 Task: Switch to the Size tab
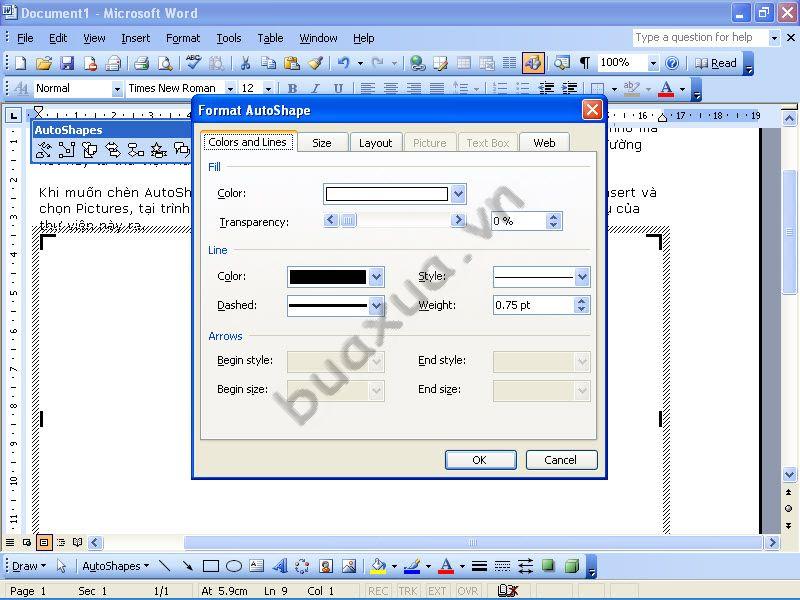322,143
